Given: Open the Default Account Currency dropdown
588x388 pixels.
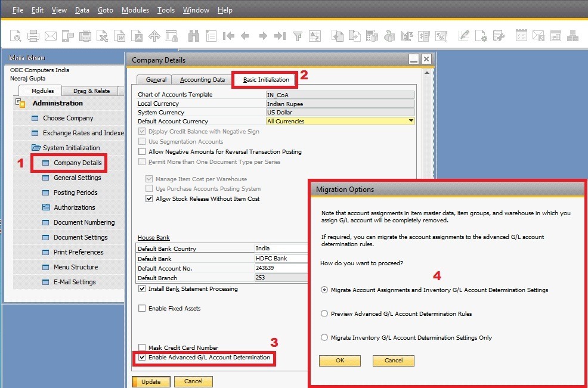Looking at the screenshot, I should click(411, 121).
